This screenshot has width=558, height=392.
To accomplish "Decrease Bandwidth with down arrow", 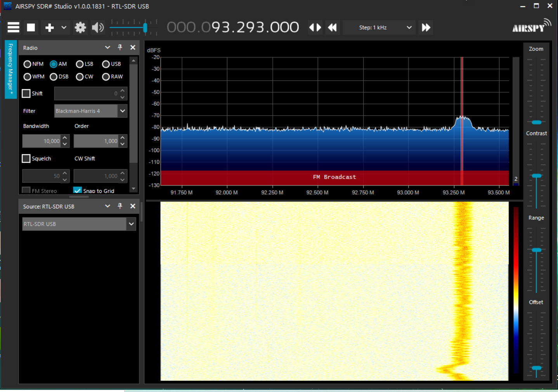I will (x=65, y=144).
